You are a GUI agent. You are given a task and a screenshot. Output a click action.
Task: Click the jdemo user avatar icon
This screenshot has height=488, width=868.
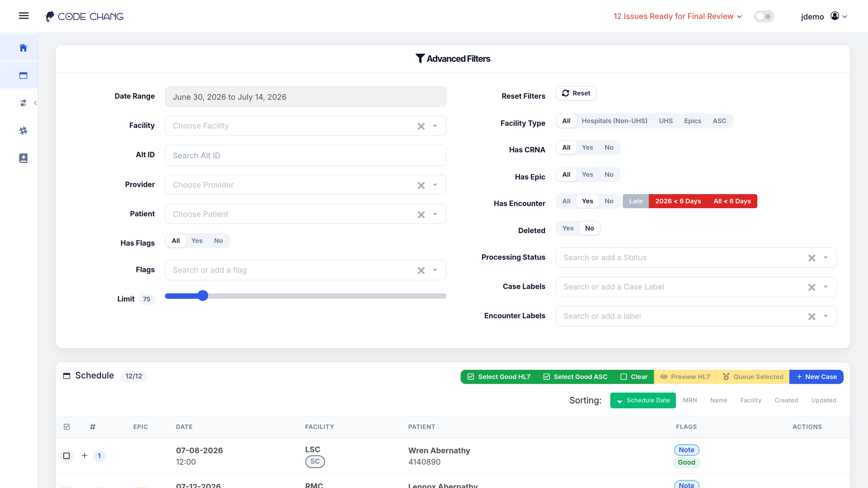tap(835, 16)
